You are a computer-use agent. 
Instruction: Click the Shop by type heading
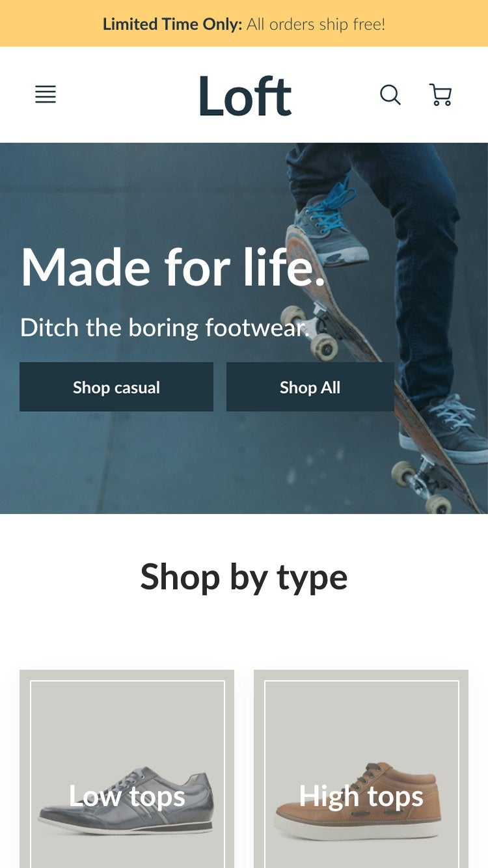244,577
